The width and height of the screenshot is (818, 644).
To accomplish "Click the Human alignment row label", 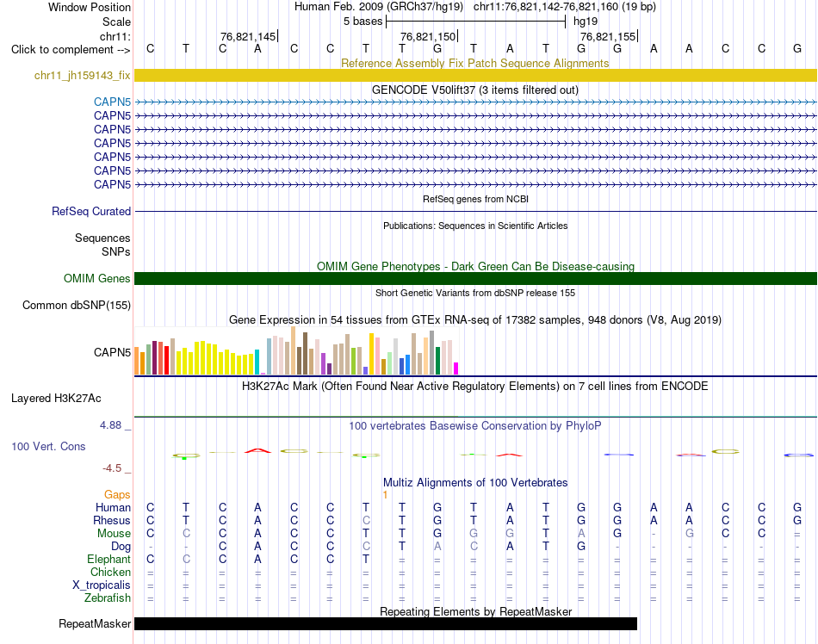I will point(113,507).
